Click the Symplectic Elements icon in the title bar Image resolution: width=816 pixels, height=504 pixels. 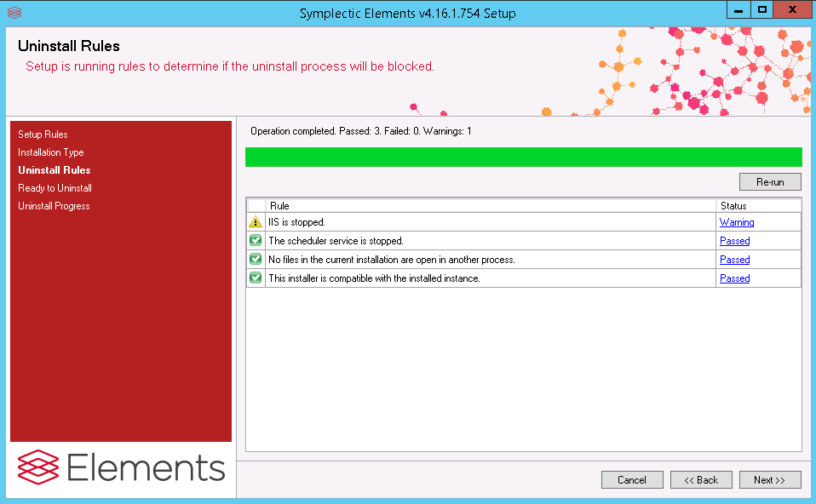click(14, 13)
